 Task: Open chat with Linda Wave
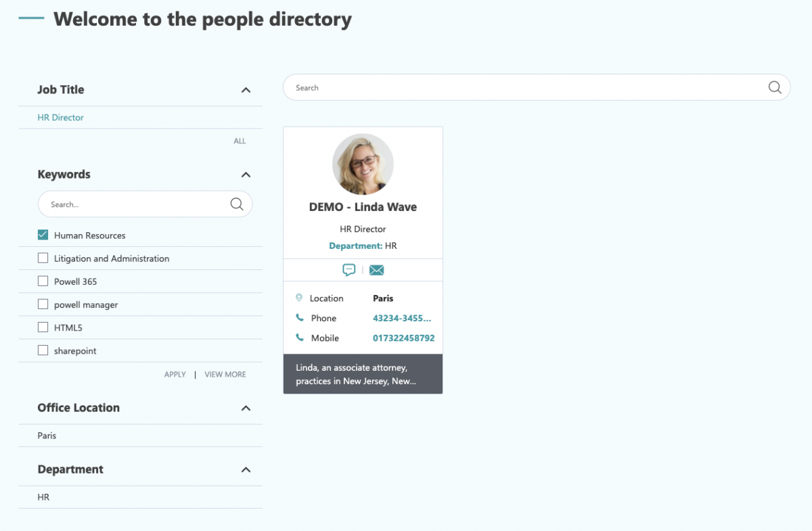click(x=349, y=270)
